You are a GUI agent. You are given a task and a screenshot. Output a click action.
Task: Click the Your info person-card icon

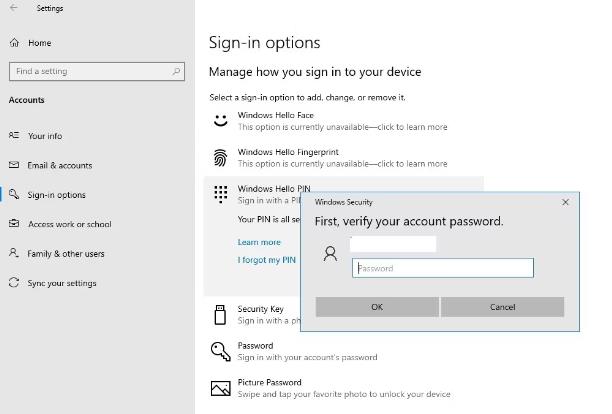pyautogui.click(x=14, y=135)
